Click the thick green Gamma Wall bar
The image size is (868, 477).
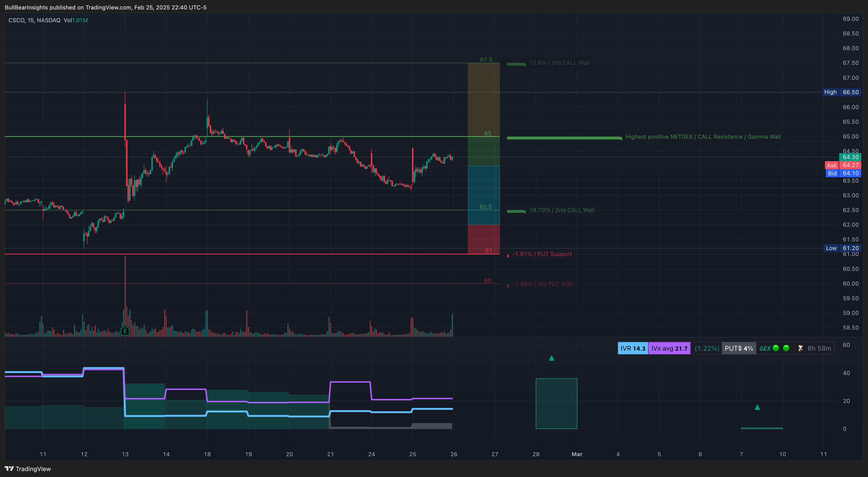click(564, 138)
